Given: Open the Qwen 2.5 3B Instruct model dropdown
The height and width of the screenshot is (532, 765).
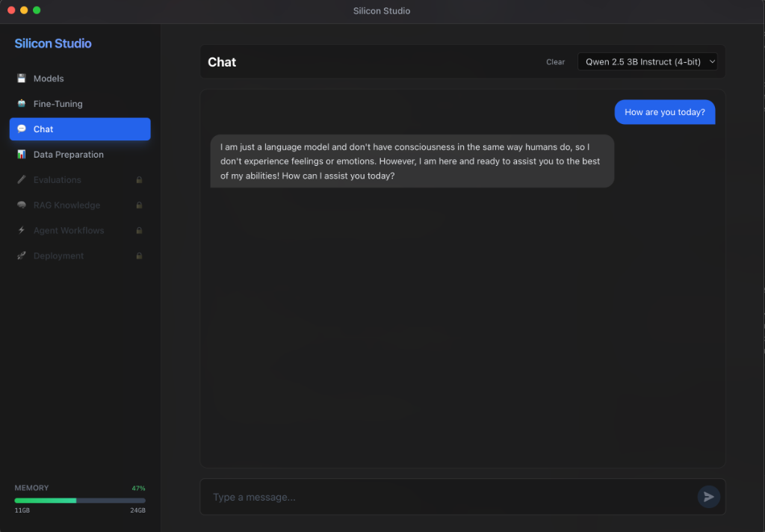Looking at the screenshot, I should [x=648, y=61].
